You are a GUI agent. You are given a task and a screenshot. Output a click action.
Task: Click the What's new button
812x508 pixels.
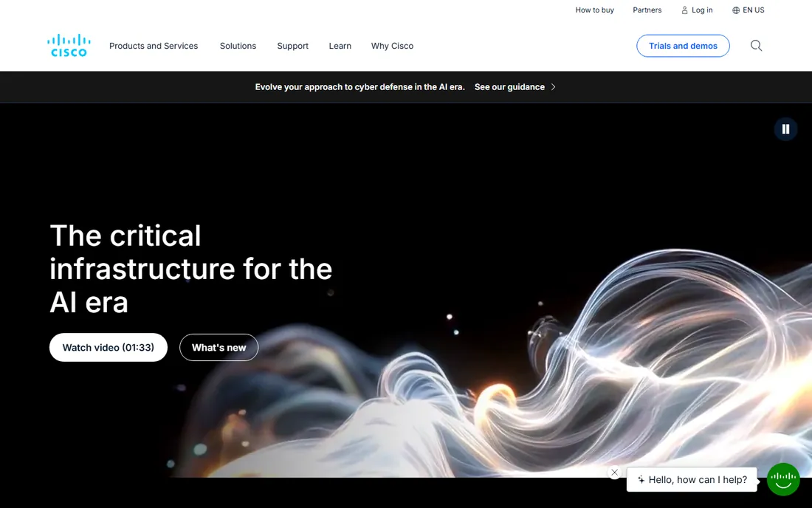(219, 348)
